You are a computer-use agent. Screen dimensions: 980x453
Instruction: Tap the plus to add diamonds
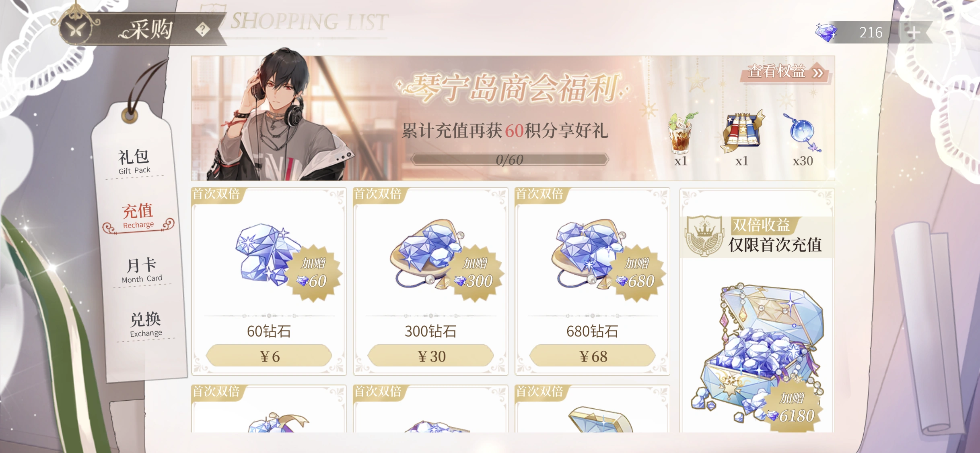[914, 32]
